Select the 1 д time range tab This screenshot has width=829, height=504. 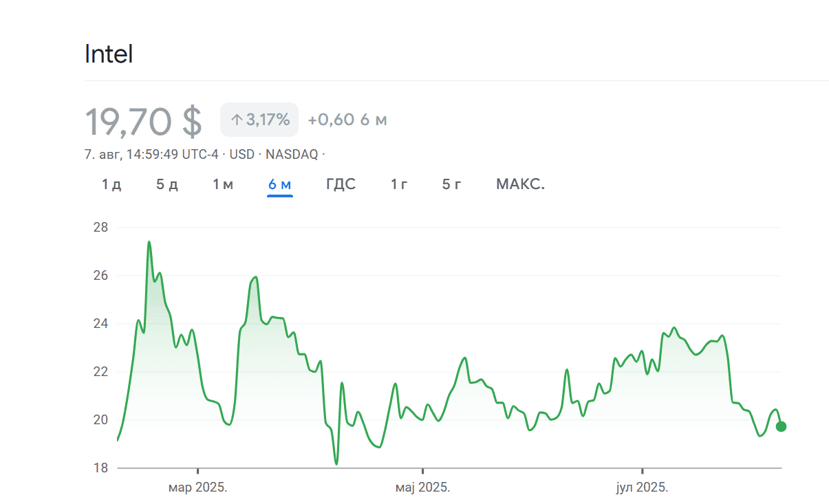[111, 184]
